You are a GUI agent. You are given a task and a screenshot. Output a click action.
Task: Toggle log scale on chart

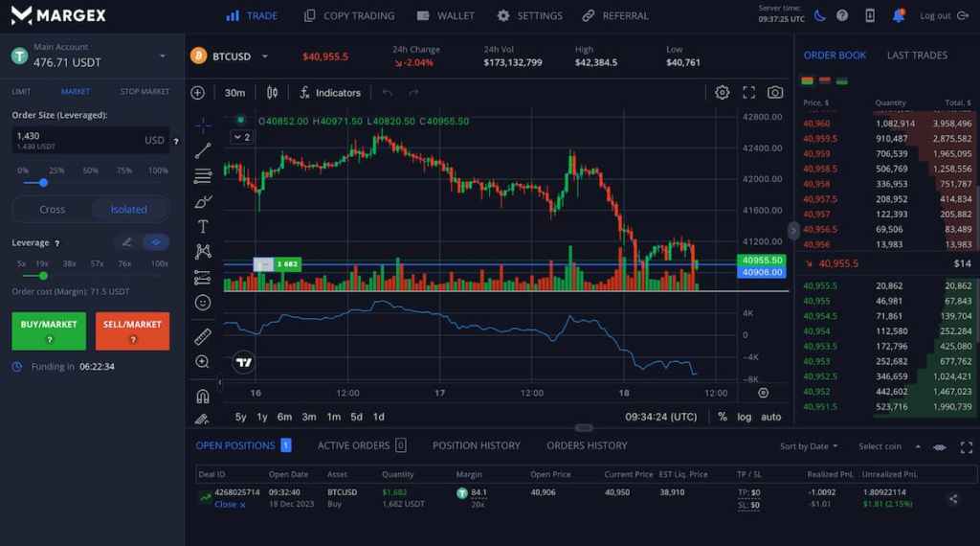pos(745,417)
